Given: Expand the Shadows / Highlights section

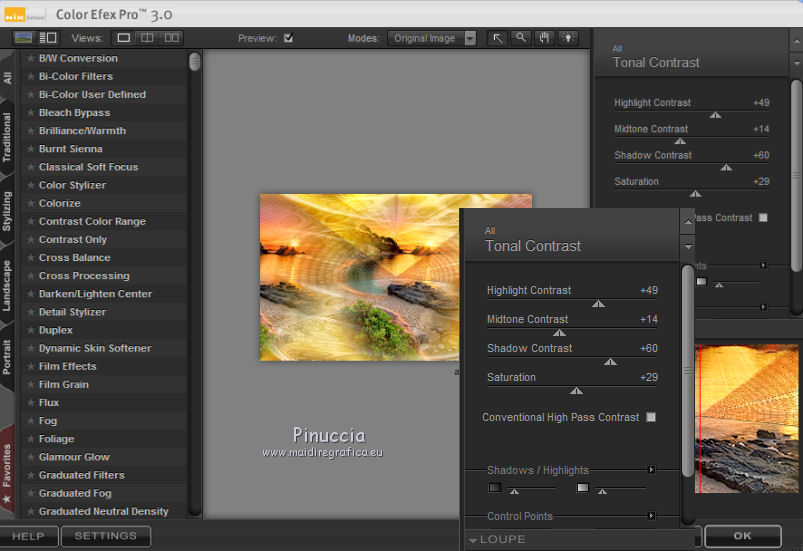Looking at the screenshot, I should 651,470.
